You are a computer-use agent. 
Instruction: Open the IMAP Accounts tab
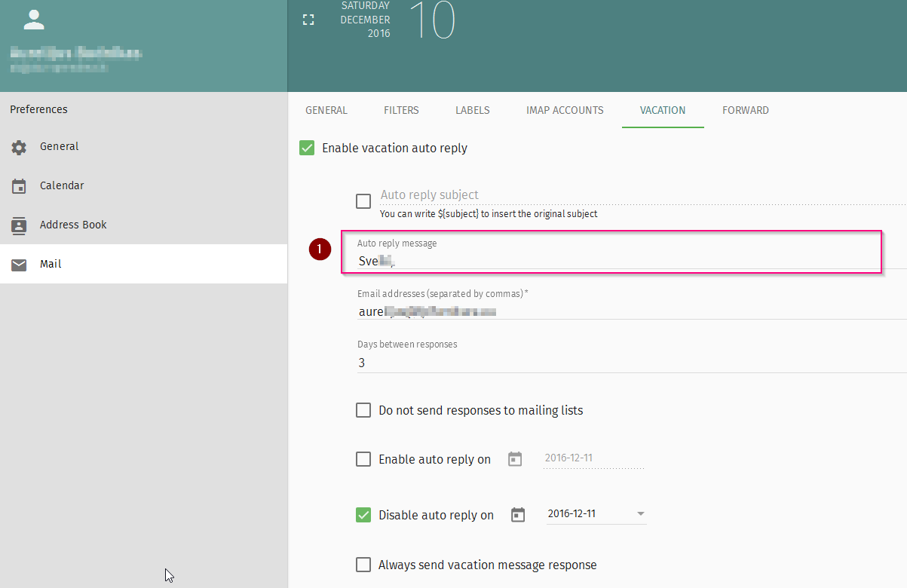coord(565,110)
